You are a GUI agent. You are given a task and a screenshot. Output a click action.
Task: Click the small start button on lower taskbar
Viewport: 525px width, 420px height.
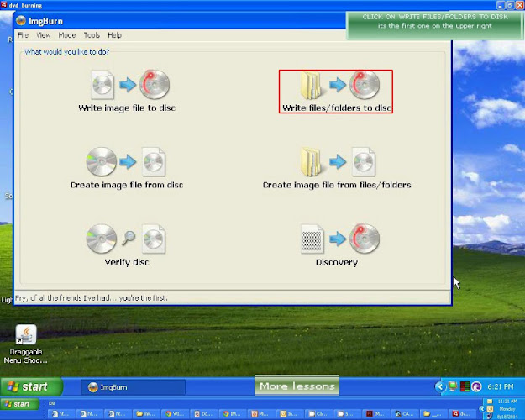tap(19, 404)
